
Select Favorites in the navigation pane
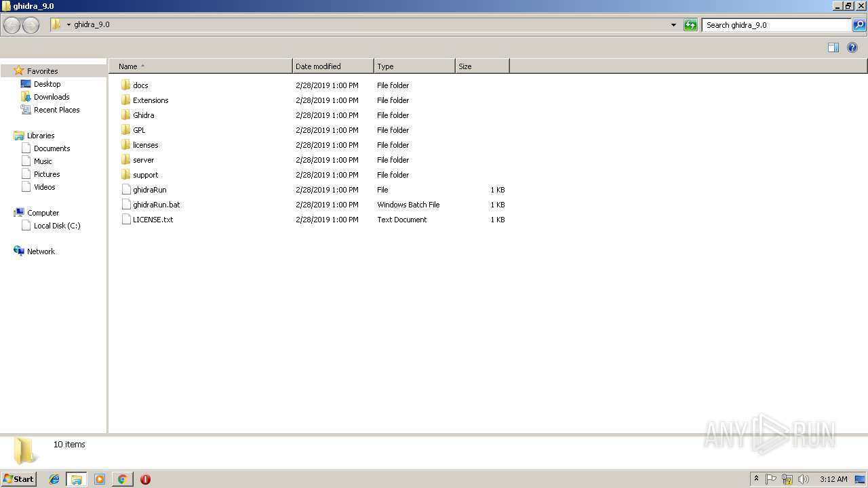click(42, 71)
